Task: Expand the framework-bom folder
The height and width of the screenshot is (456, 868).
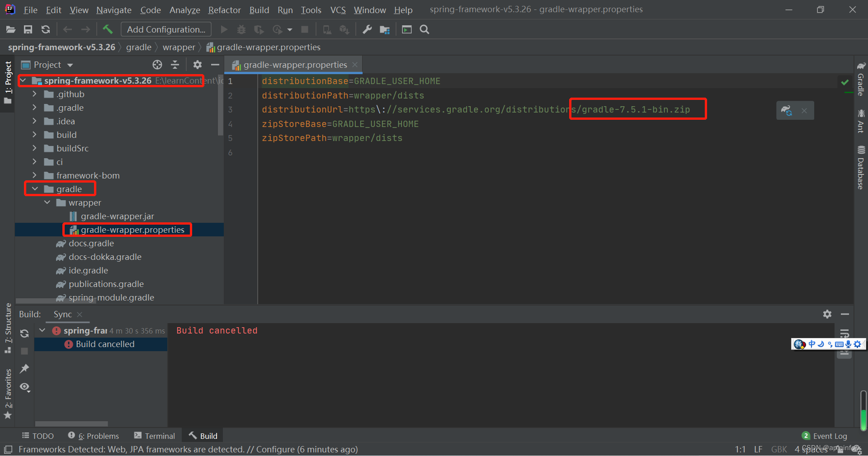Action: [34, 175]
